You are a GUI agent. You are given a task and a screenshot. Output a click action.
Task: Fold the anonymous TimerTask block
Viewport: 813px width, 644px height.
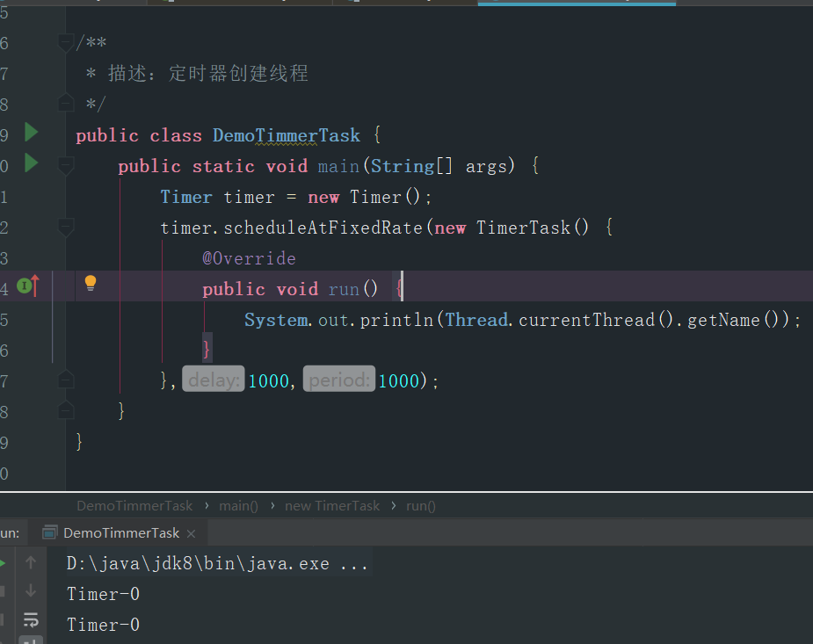pos(66,227)
